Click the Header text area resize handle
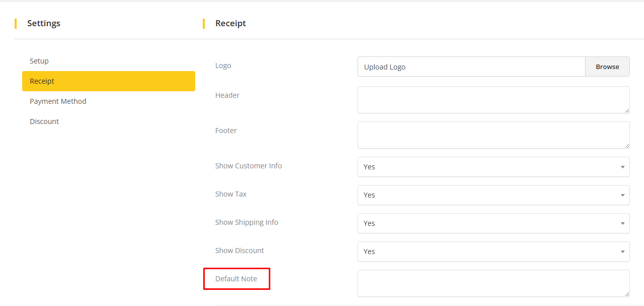The height and width of the screenshot is (306, 644). pyautogui.click(x=627, y=110)
